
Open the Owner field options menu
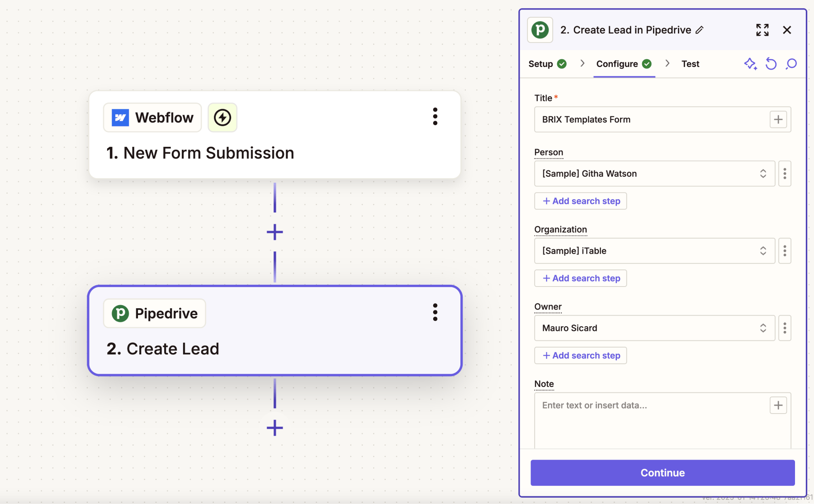pos(785,328)
